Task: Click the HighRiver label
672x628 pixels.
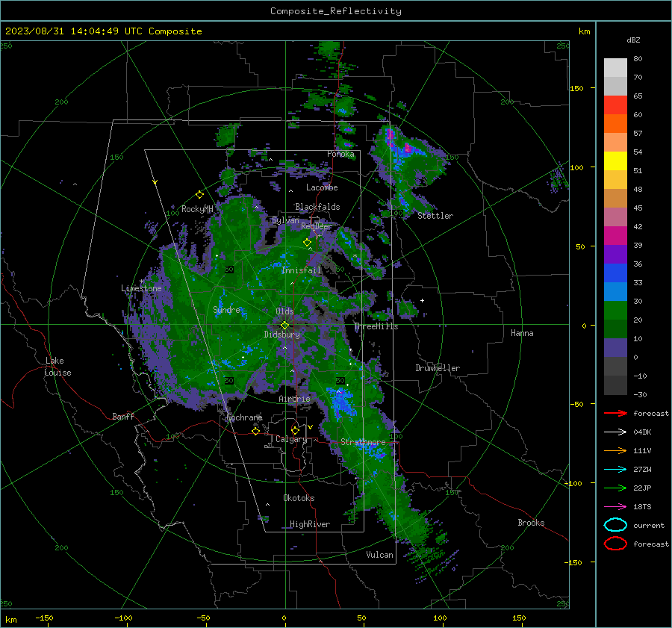Action: click(310, 524)
